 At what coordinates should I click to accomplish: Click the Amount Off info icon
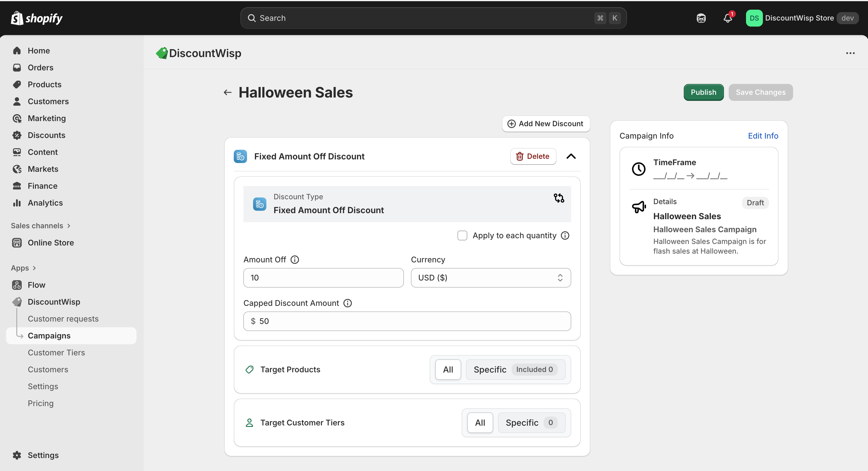pyautogui.click(x=294, y=260)
